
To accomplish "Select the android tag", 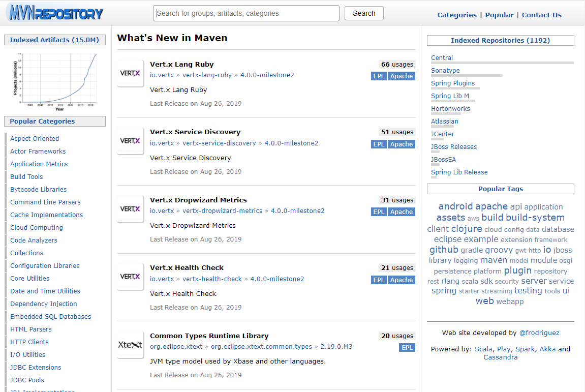I will 455,206.
